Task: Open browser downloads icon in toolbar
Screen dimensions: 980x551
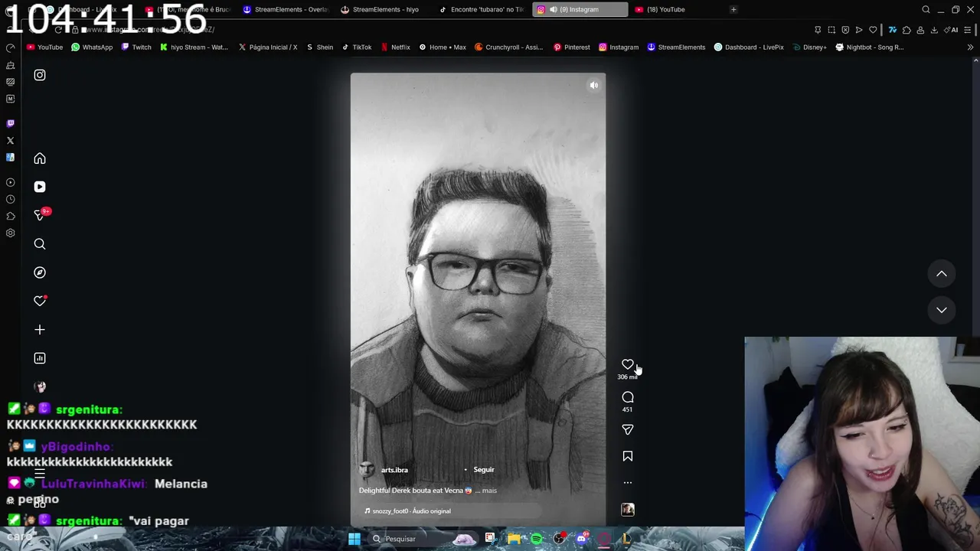Action: point(934,30)
